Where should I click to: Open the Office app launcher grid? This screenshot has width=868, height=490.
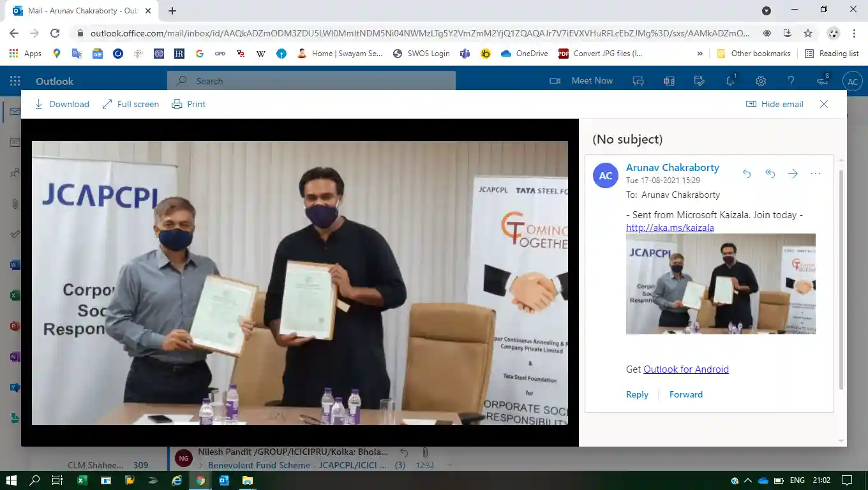[15, 81]
